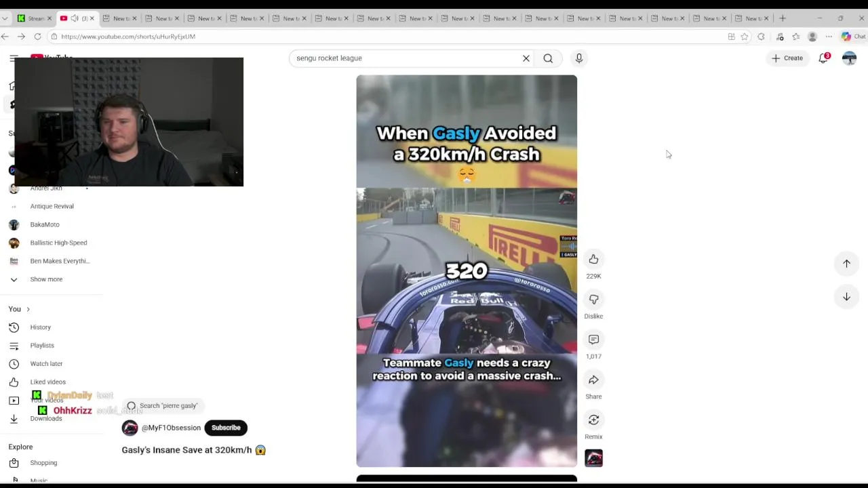Click the Shopping bag icon
The width and height of the screenshot is (868, 488).
(x=14, y=463)
